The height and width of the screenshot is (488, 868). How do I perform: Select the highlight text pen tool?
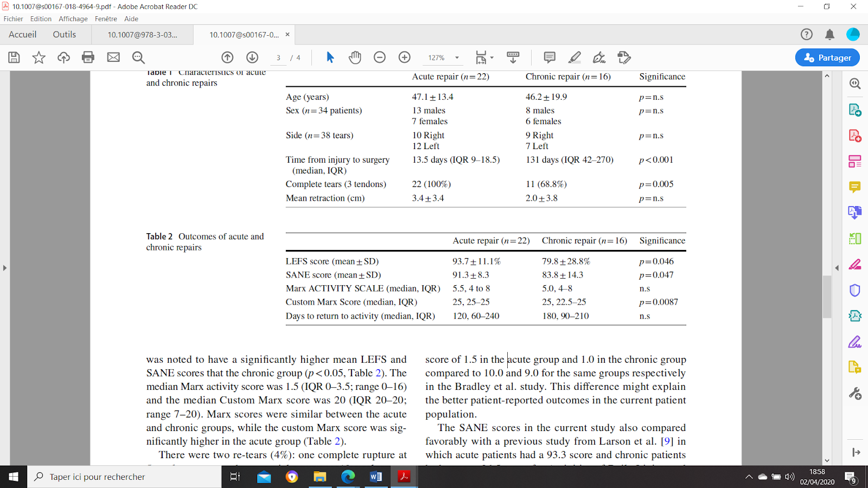pos(575,57)
